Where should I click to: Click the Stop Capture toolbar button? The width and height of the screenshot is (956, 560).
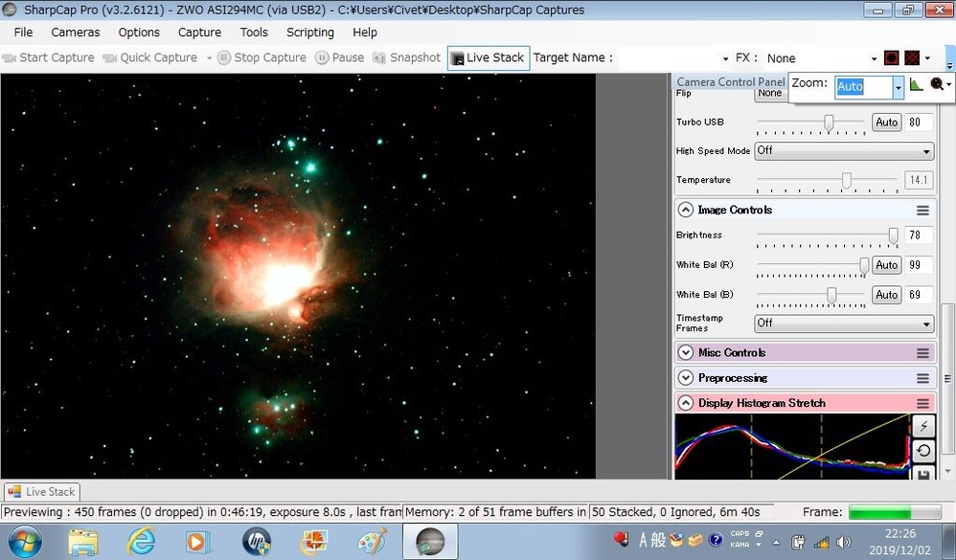coord(262,57)
